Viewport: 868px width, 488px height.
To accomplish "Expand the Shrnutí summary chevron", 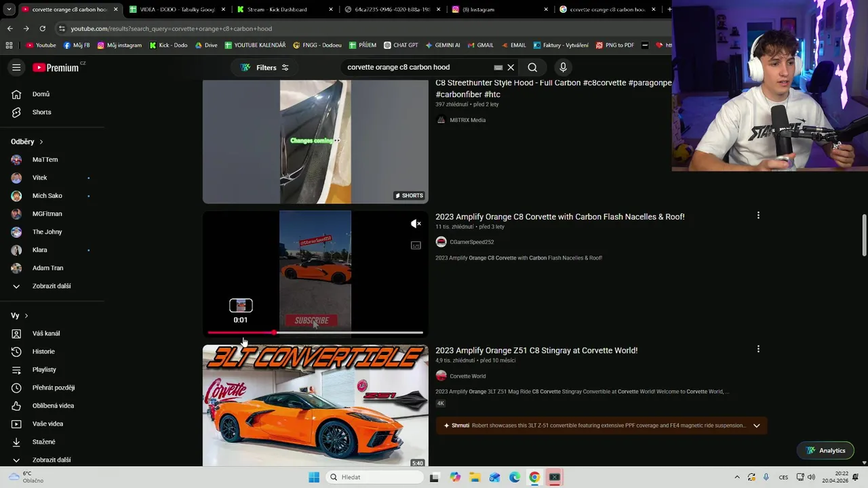I will point(756,426).
